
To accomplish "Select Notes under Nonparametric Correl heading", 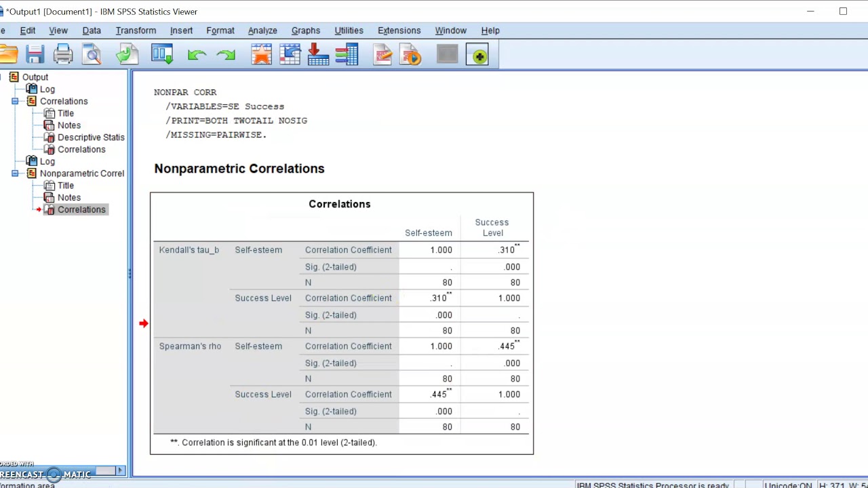I will click(69, 198).
